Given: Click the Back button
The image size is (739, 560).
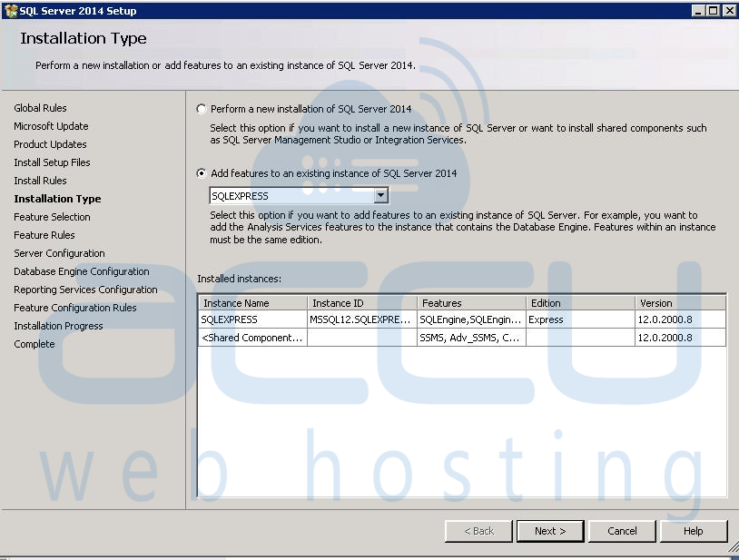Looking at the screenshot, I should [x=478, y=531].
